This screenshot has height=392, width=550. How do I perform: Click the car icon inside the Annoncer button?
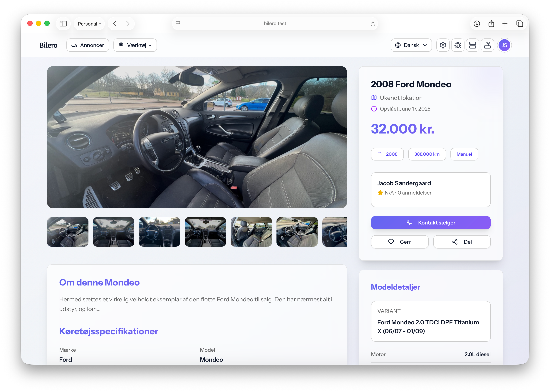tap(75, 45)
